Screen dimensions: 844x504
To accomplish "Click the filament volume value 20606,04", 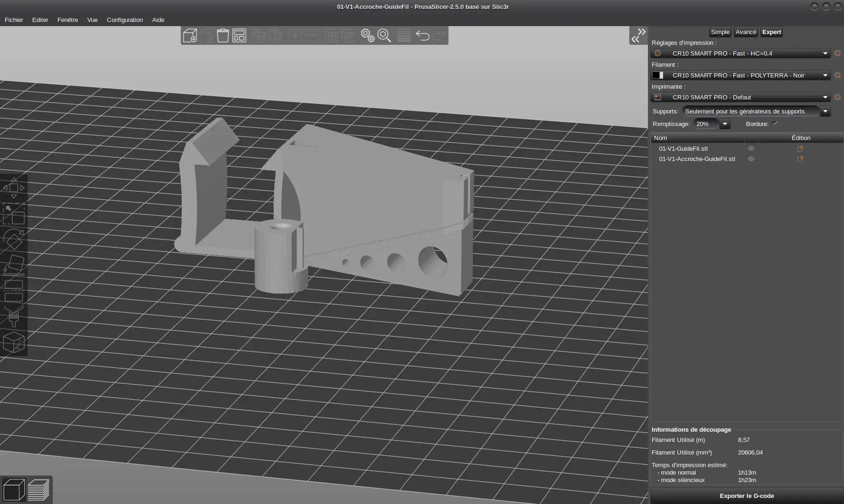I will (x=750, y=453).
